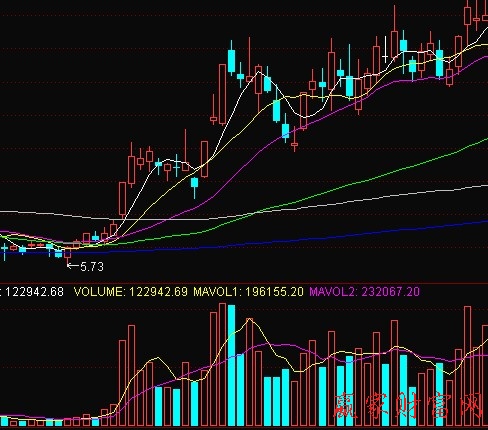Viewport: 488px width, 430px height.
Task: Select the first tall red volume bar of the rally
Action: (x=122, y=383)
